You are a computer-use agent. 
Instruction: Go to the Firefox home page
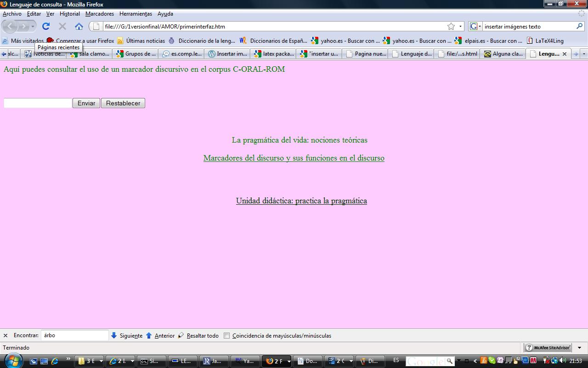(x=79, y=26)
